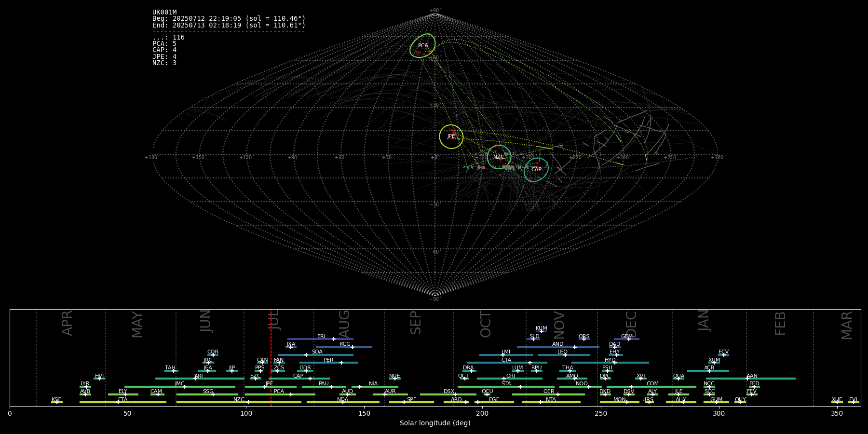Click the AND shower activity bar

pos(558,347)
